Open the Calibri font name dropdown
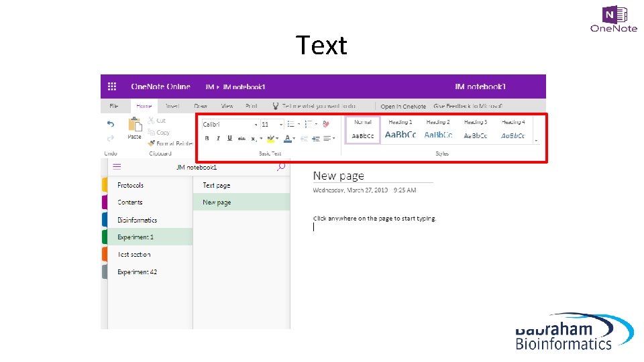The height and width of the screenshot is (362, 644). [x=256, y=125]
